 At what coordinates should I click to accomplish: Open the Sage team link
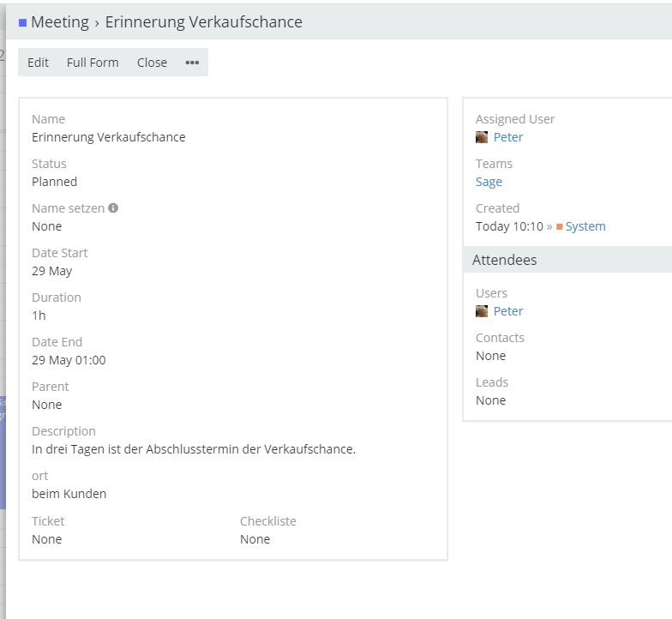489,182
